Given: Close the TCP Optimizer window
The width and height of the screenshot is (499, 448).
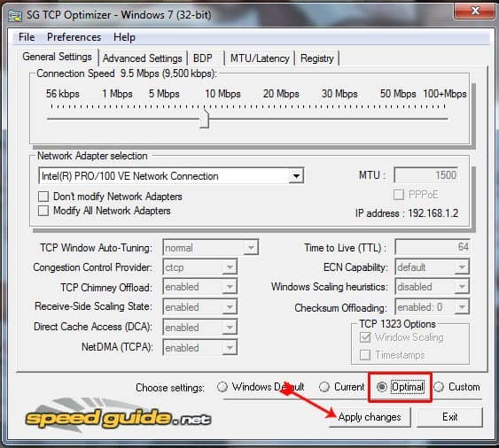Looking at the screenshot, I should (x=474, y=11).
